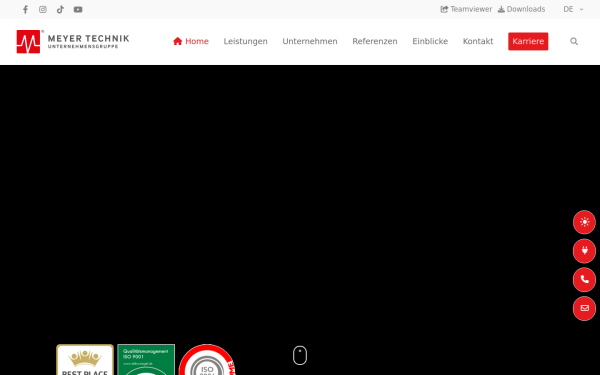Click the red Karriere button
The height and width of the screenshot is (375, 600).
[x=528, y=41]
